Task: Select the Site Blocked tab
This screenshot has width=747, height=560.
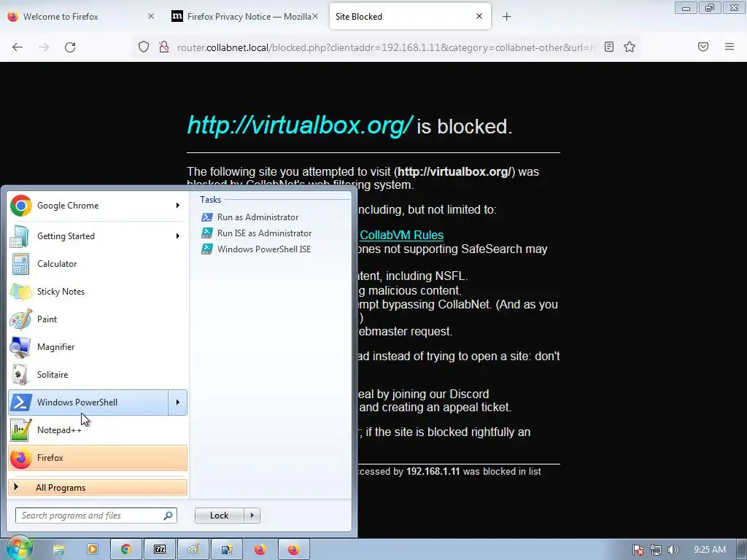Action: (x=410, y=16)
